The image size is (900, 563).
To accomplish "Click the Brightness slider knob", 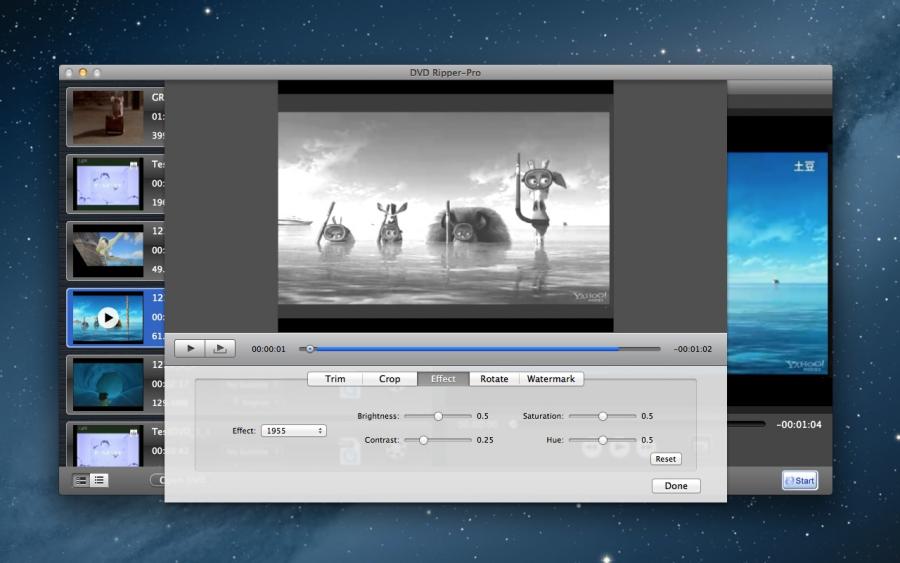I will pos(438,416).
